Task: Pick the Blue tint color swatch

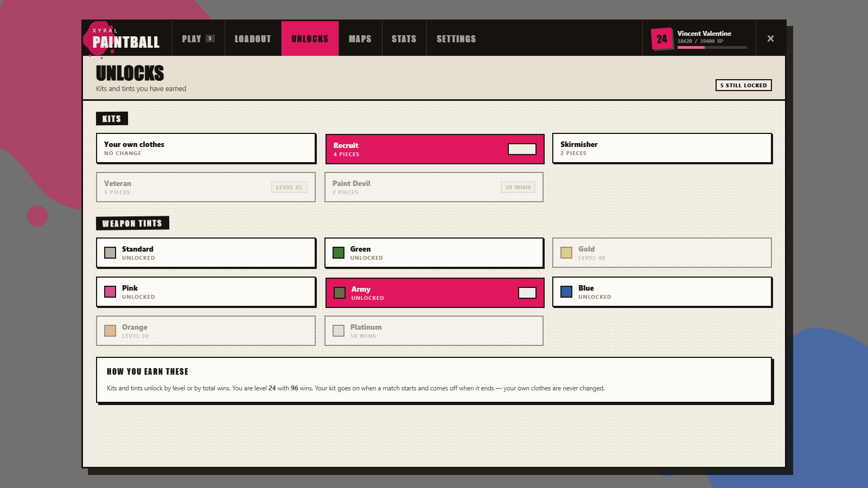Action: pyautogui.click(x=566, y=292)
